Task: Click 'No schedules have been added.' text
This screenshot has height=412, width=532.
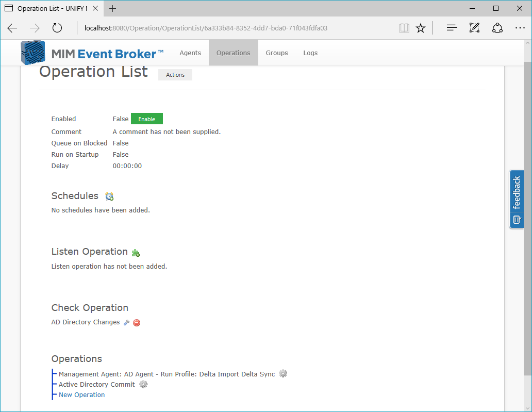Action: 101,210
